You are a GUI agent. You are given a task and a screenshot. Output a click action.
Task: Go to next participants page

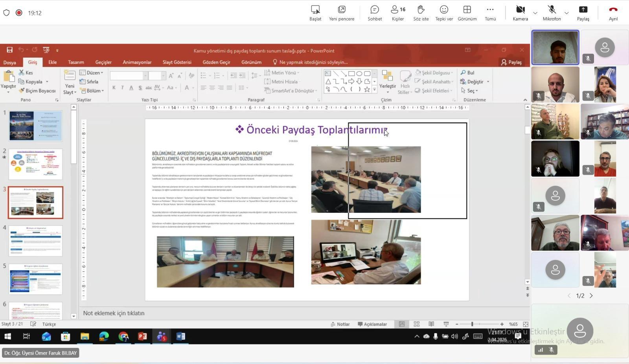[591, 296]
